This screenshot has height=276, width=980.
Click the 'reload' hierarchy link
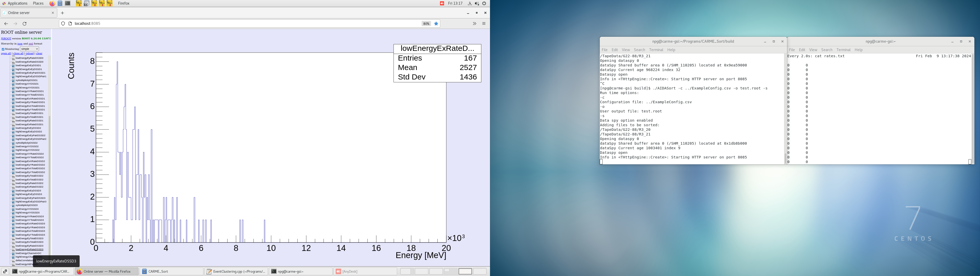click(x=30, y=54)
